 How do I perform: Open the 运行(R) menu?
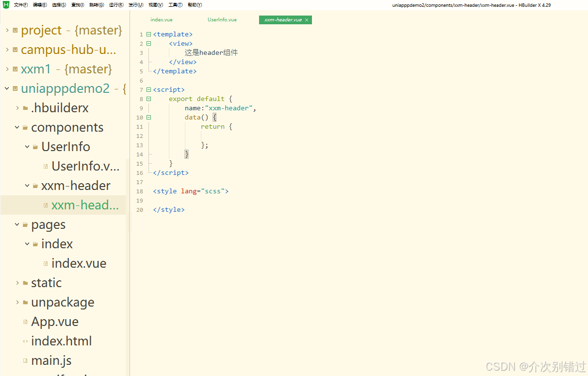point(116,5)
